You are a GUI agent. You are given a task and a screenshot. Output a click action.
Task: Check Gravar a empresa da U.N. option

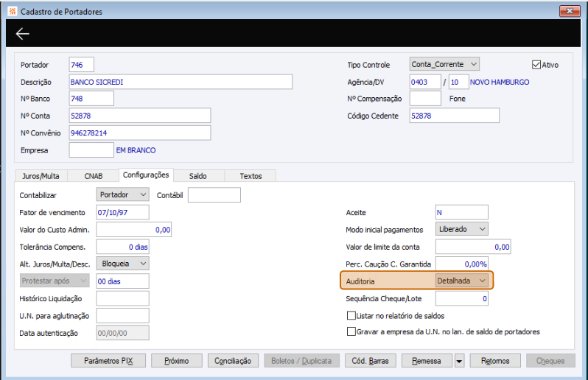click(x=351, y=332)
